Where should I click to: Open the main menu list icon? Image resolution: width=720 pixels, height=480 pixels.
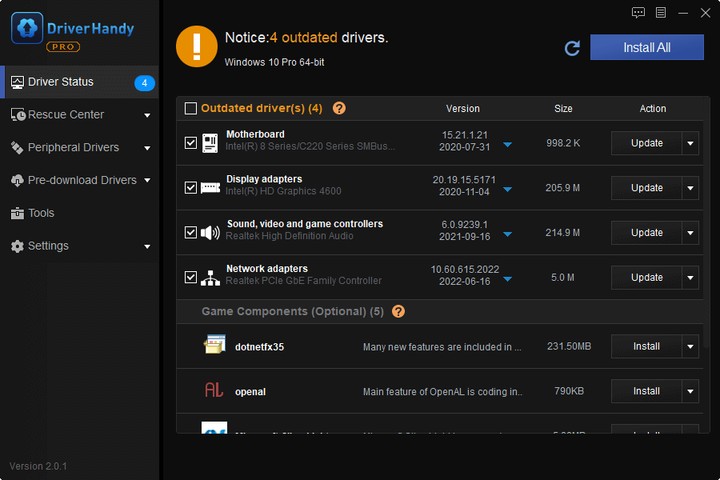coord(661,12)
